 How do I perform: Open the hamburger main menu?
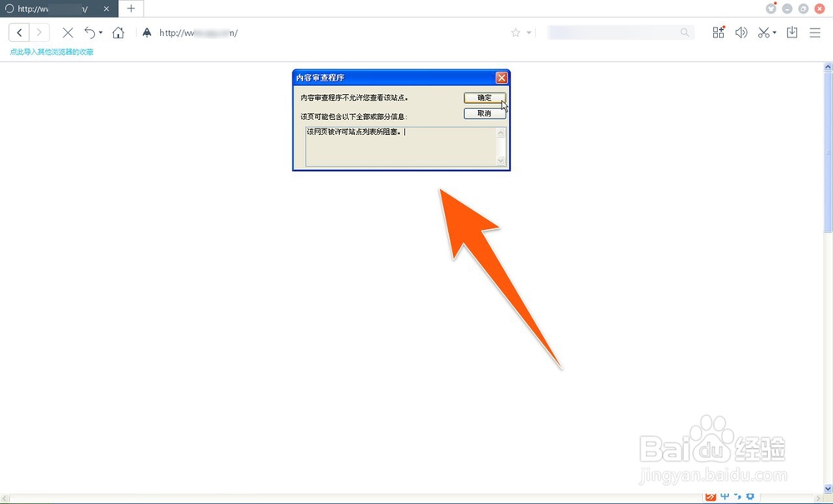coord(815,33)
